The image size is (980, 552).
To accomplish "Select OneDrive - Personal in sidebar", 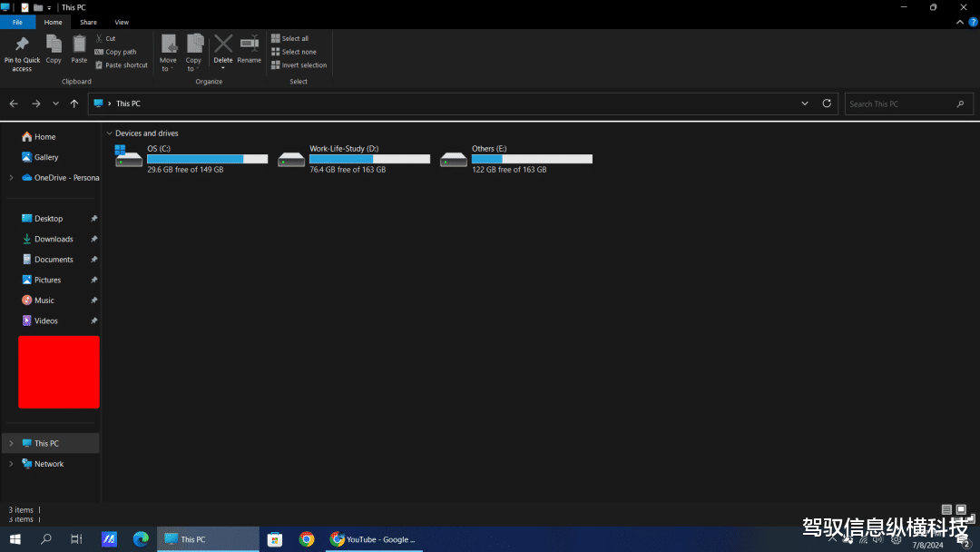I will tap(61, 178).
